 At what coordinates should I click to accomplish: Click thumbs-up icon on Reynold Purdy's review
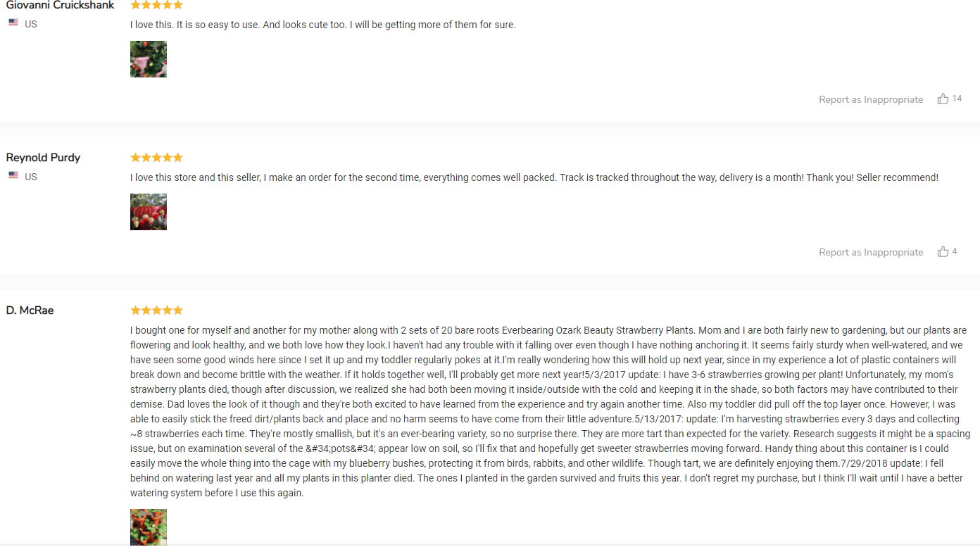(x=943, y=252)
